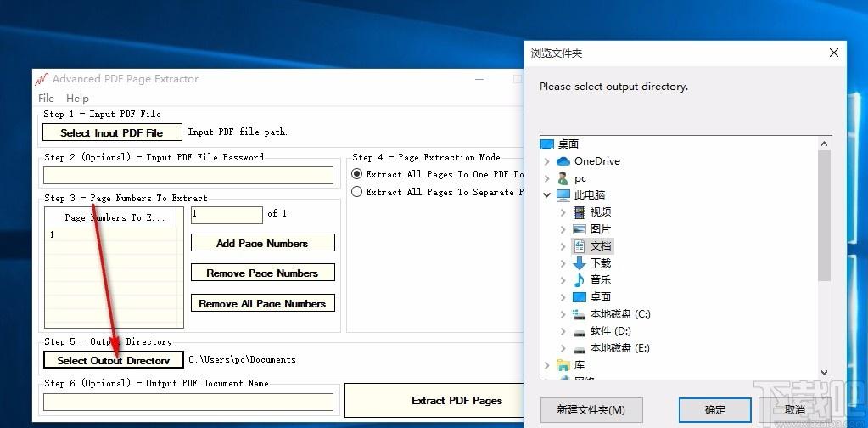Close the 浏览文件夹 dialog
868x428 pixels.
point(834,53)
